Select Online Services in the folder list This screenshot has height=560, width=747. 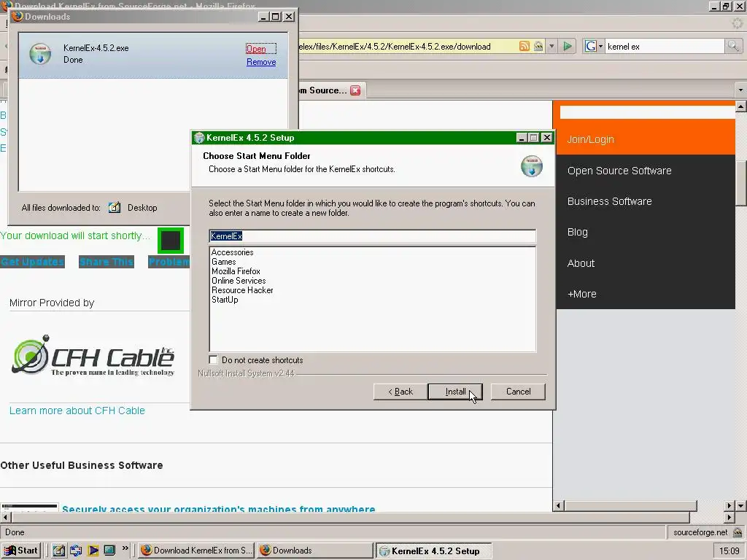pos(239,281)
